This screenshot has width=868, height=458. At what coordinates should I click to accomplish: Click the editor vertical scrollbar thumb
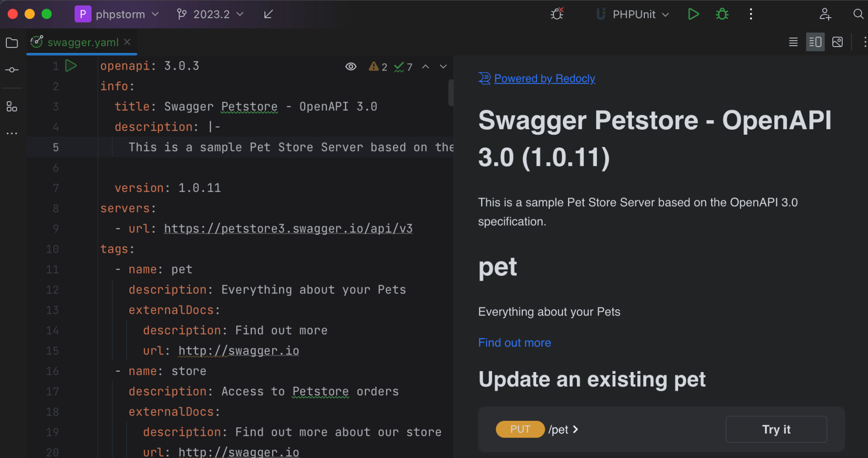click(451, 93)
